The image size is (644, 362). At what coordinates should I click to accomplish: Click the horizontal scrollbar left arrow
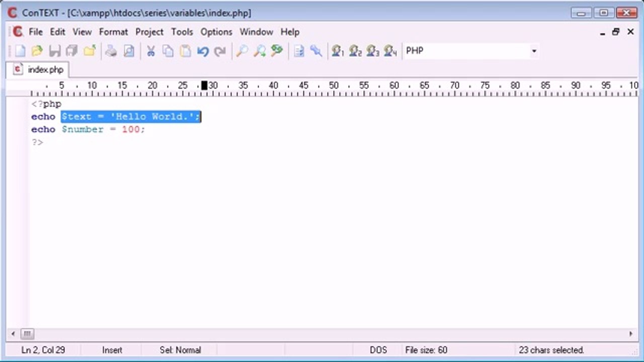point(13,334)
